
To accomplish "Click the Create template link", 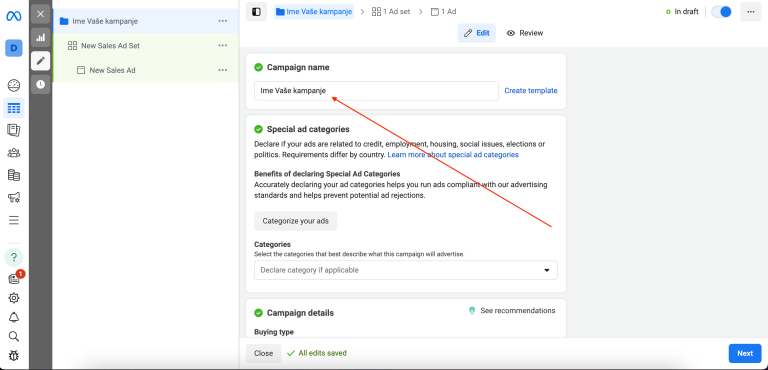I will pyautogui.click(x=531, y=91).
